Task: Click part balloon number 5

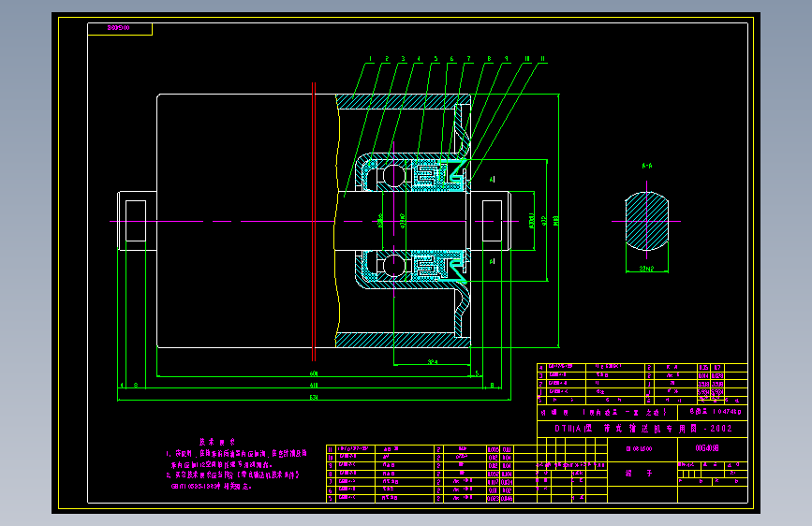Action: pos(436,59)
